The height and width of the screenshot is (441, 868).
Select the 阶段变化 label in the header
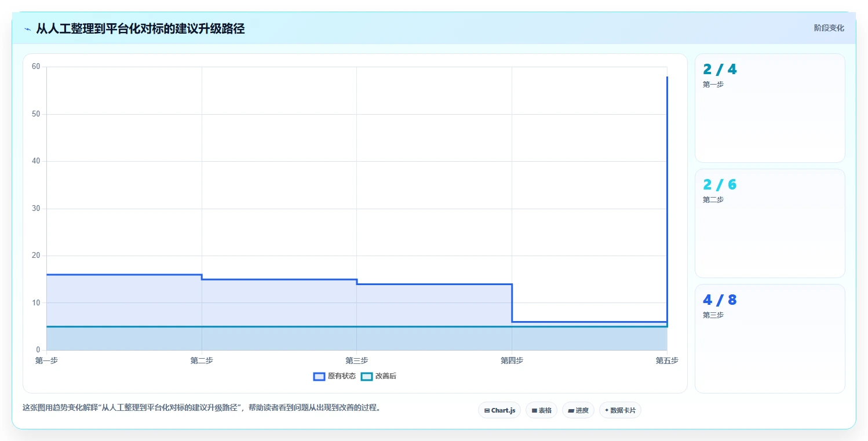tap(829, 28)
